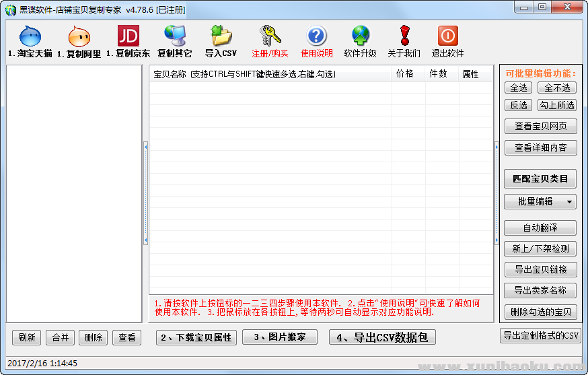Click the 注册/购买 keys icon

[x=270, y=36]
